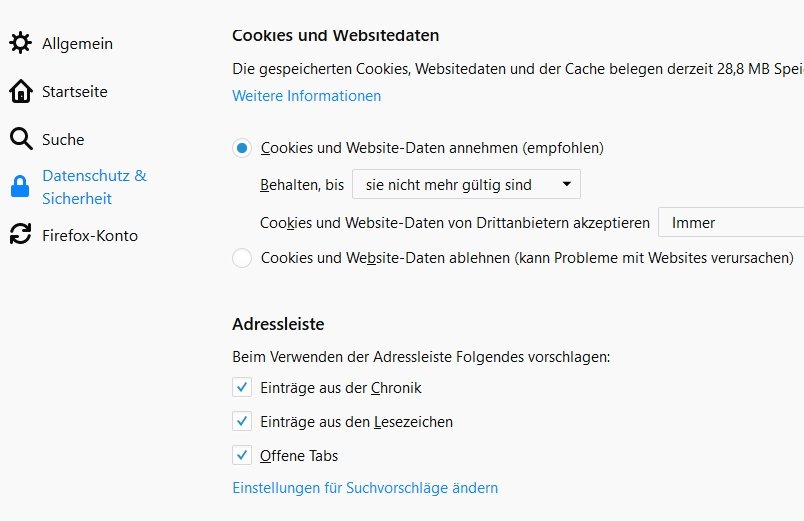Uncheck Einträge aus den Lesezeichen
This screenshot has height=521, width=804.
coord(242,421)
